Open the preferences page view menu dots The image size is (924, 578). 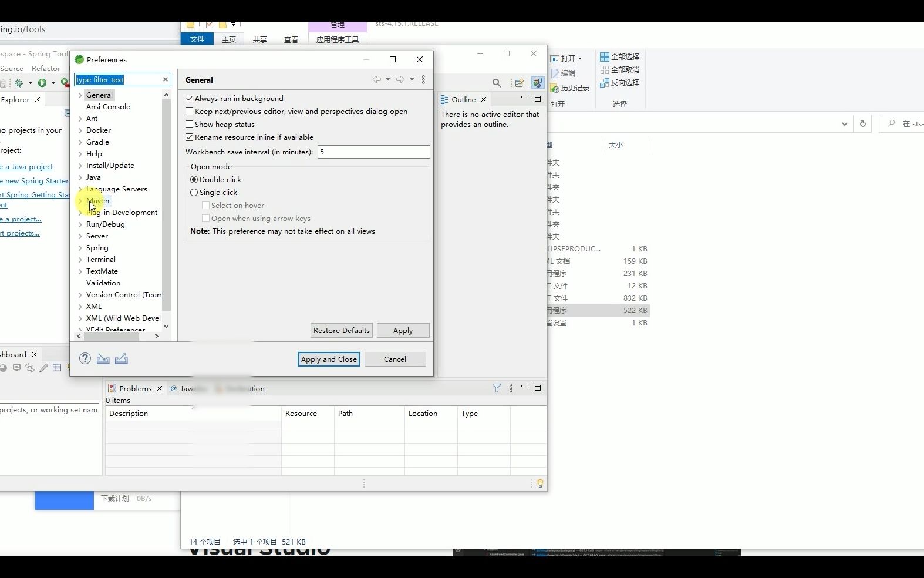pyautogui.click(x=423, y=79)
